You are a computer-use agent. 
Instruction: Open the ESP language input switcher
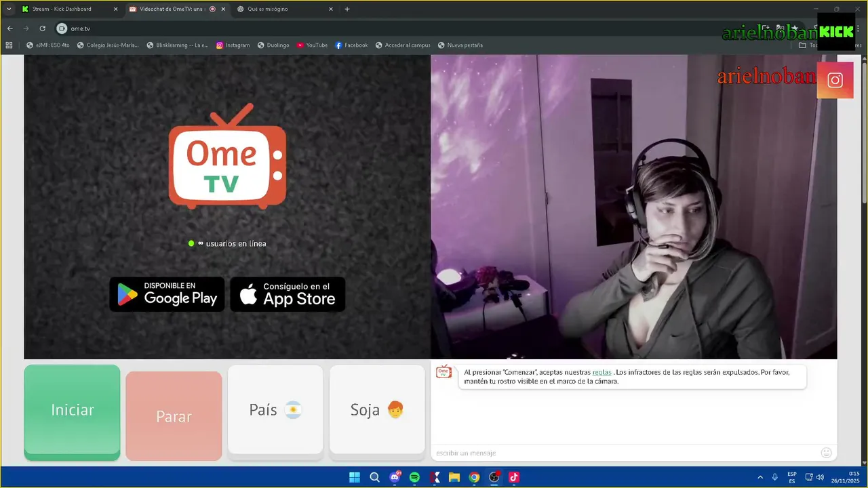coord(792,477)
